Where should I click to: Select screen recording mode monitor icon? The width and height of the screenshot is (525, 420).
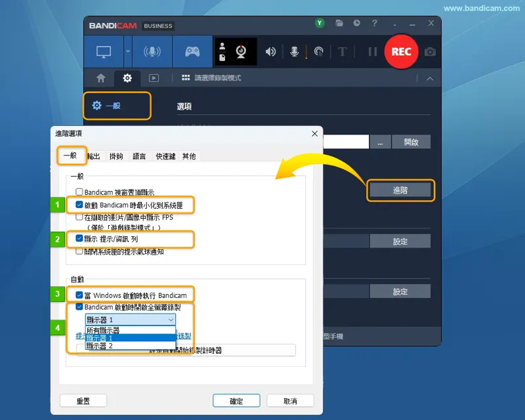pyautogui.click(x=104, y=52)
